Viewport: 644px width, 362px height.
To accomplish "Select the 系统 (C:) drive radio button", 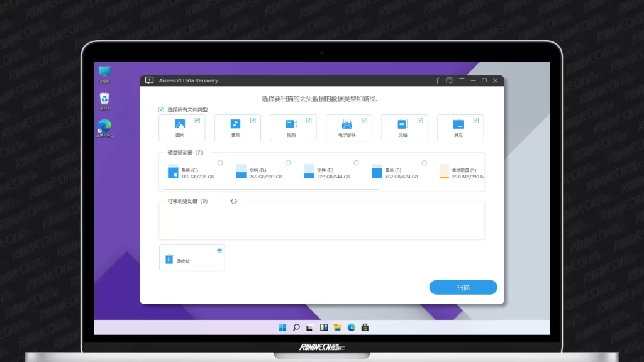I will pyautogui.click(x=220, y=163).
